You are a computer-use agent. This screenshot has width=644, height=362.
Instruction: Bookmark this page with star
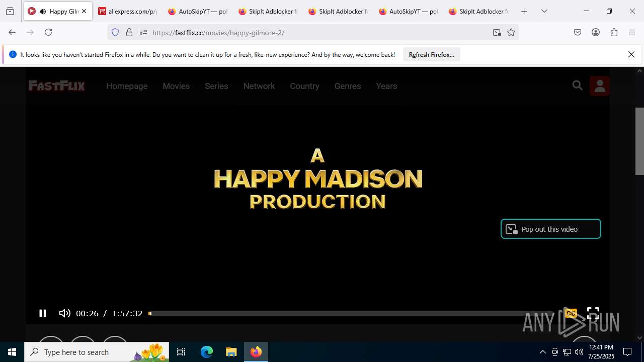point(511,32)
